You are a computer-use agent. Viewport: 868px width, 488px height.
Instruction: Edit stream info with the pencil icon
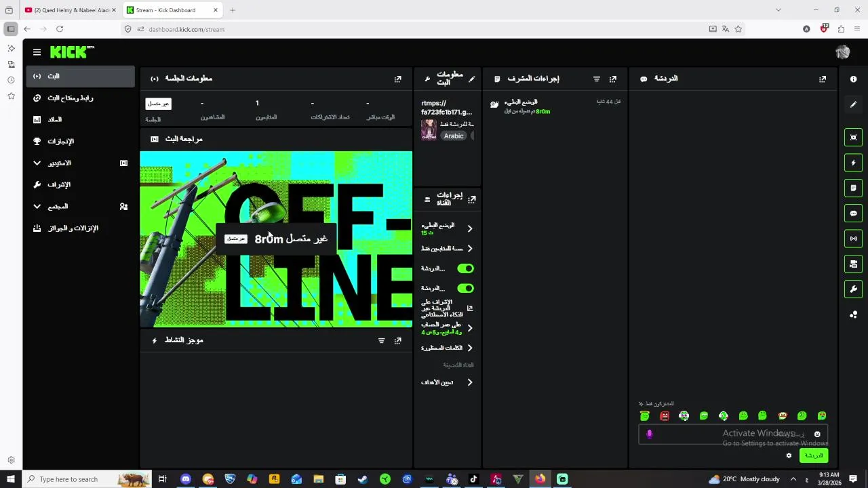point(471,79)
